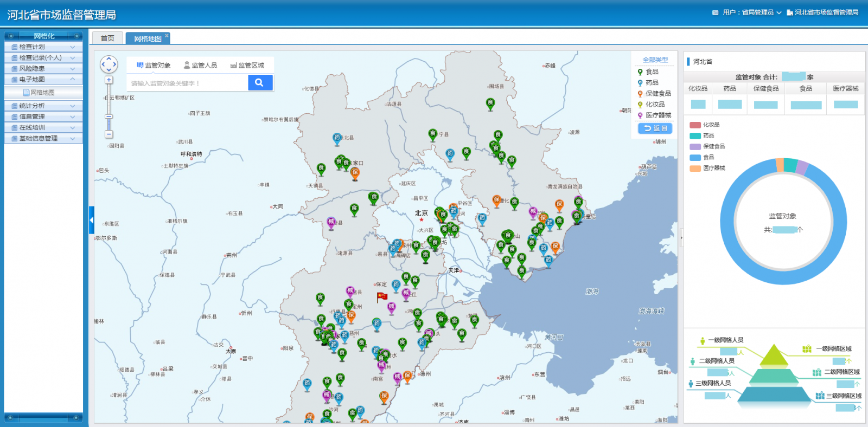
Task: Toggle 医疗器械 series in chart legend
Action: click(x=695, y=168)
